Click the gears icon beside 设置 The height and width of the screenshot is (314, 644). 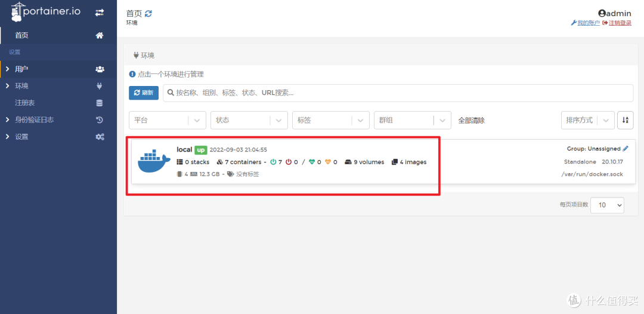pos(100,137)
